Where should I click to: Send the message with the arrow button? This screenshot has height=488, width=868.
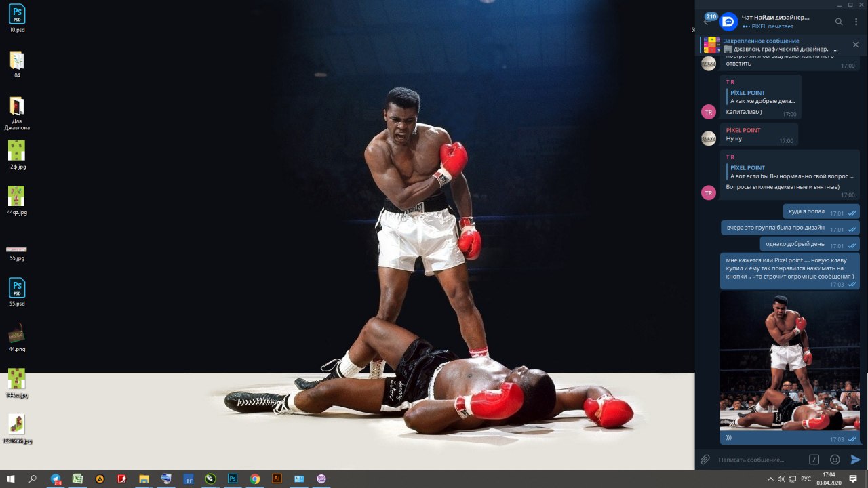tap(856, 460)
